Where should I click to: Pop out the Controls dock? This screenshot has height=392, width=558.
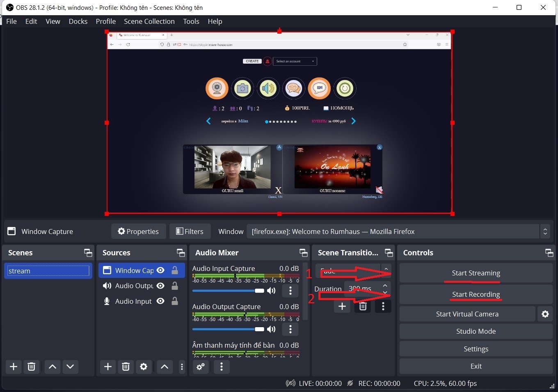tap(549, 253)
